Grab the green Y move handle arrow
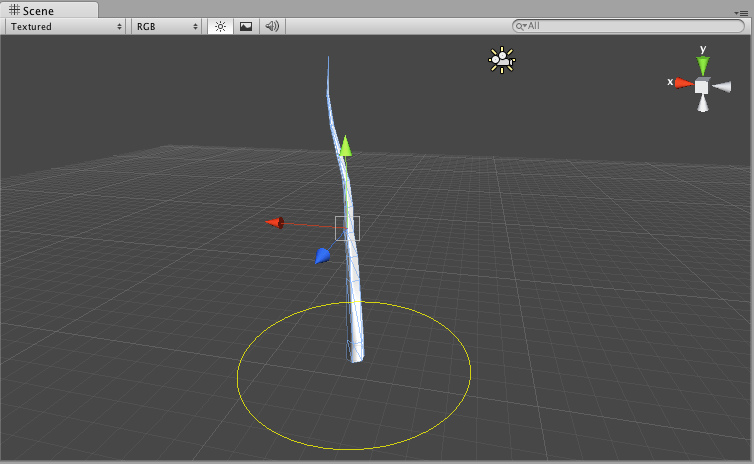754x464 pixels. pos(345,146)
